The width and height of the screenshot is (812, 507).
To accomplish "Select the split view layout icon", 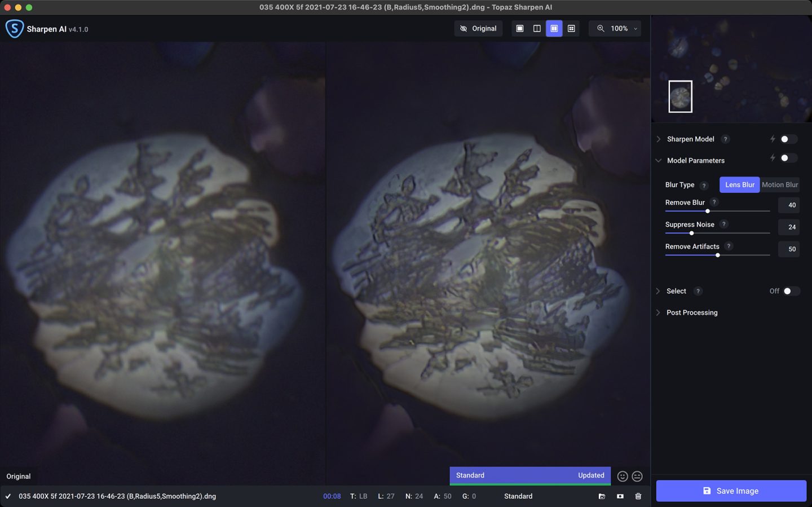I will (537, 28).
